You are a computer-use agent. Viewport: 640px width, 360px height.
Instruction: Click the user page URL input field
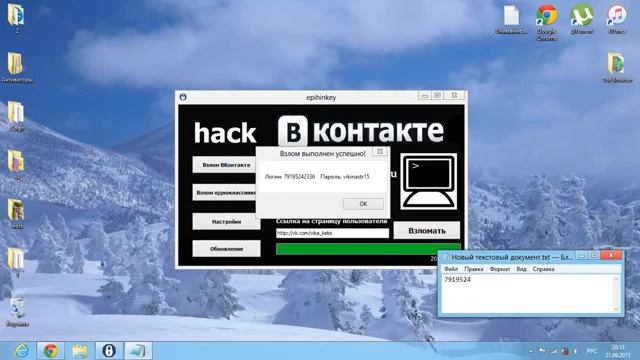point(332,233)
